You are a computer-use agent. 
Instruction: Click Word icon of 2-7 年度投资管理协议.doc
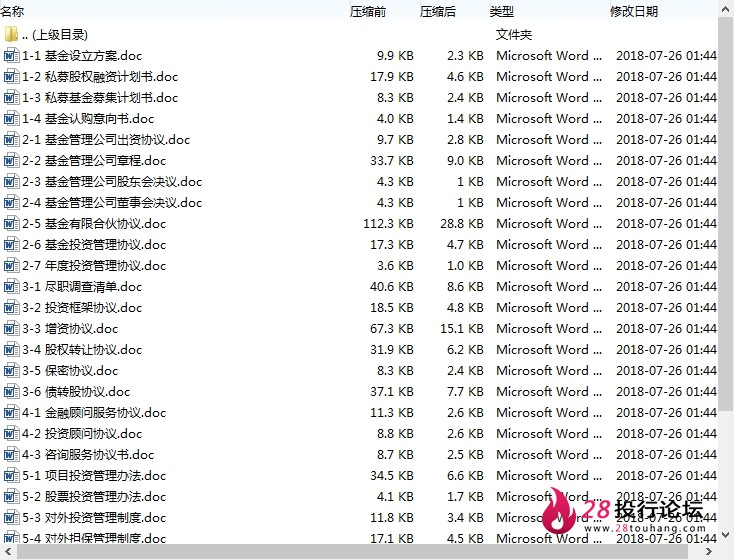11,265
